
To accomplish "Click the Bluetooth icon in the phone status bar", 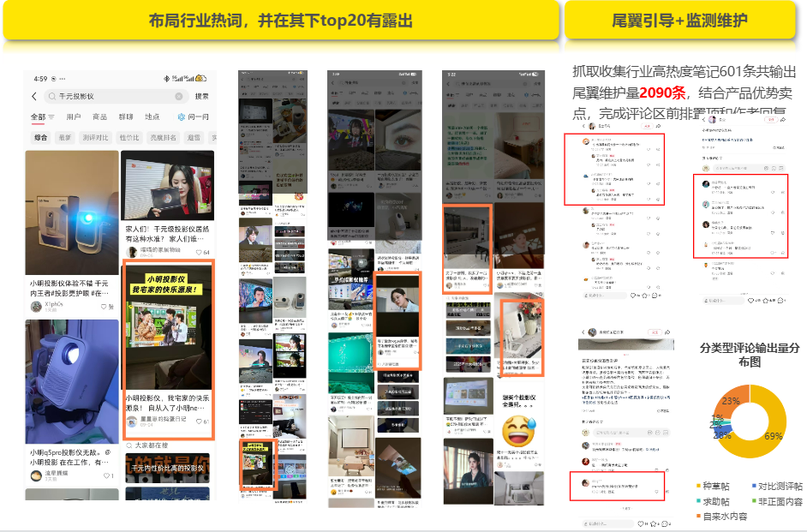I will click(166, 79).
